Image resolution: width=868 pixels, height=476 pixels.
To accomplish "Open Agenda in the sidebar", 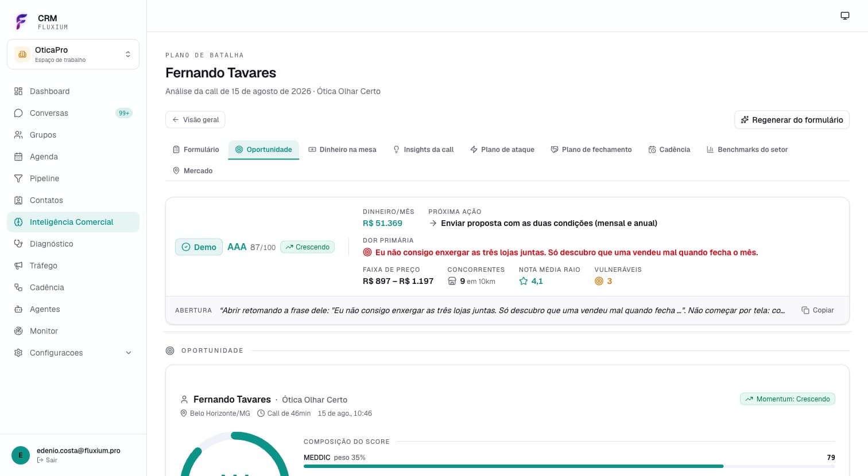I will 73,157.
